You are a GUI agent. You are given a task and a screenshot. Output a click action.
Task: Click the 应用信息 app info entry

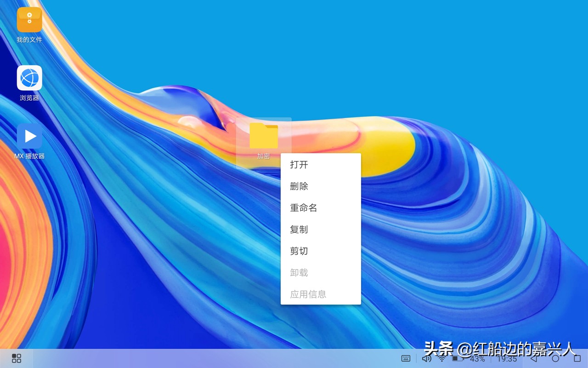(307, 294)
